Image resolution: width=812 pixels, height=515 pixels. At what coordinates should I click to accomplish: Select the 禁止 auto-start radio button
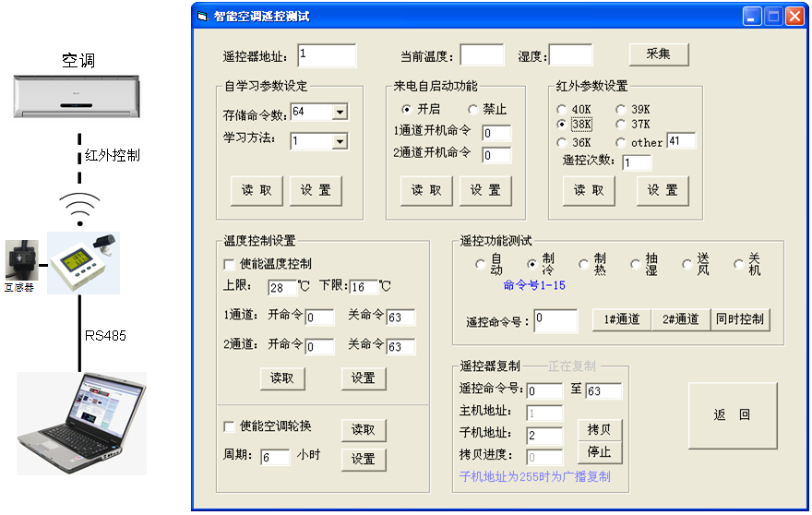(473, 110)
